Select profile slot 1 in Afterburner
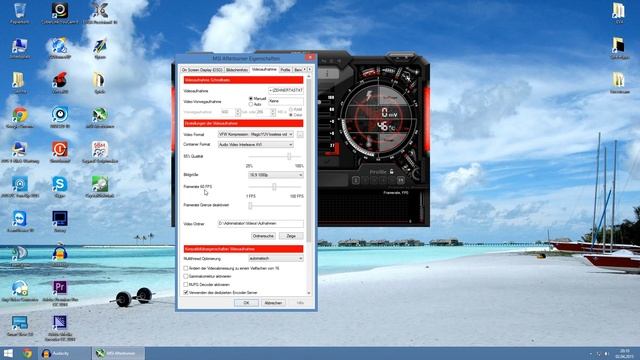640x360 pixels. (356, 180)
